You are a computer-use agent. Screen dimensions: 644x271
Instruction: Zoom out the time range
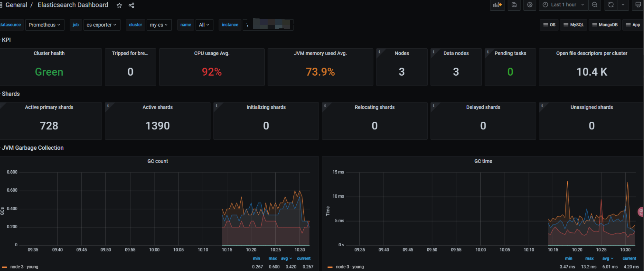[595, 5]
